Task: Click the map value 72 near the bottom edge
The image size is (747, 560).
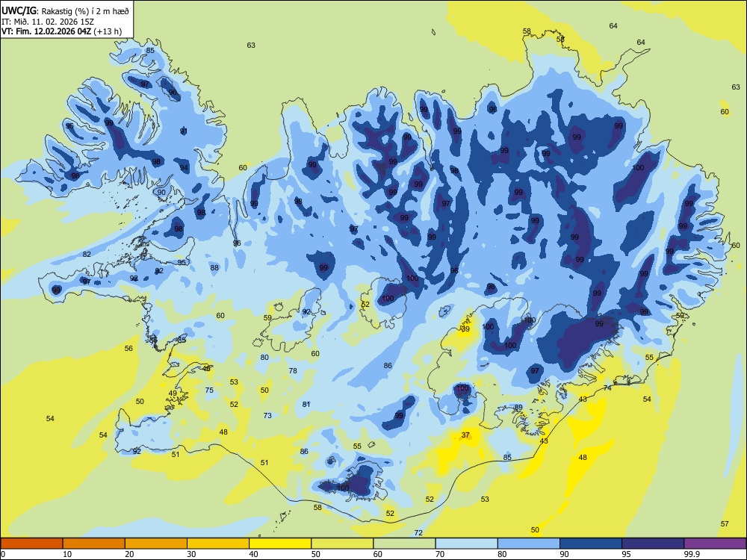Action: [418, 533]
